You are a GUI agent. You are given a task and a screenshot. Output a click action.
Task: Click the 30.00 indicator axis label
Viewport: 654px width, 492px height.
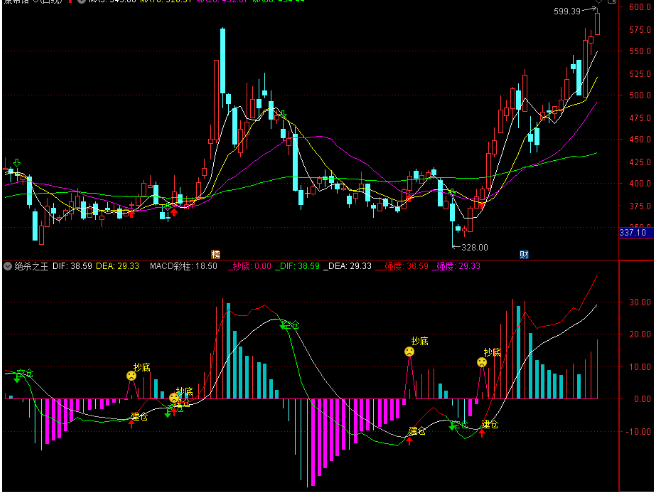(641, 302)
